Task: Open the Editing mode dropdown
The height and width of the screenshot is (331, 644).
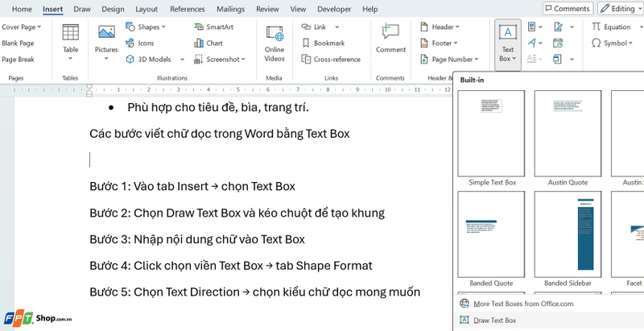Action: pos(620,9)
